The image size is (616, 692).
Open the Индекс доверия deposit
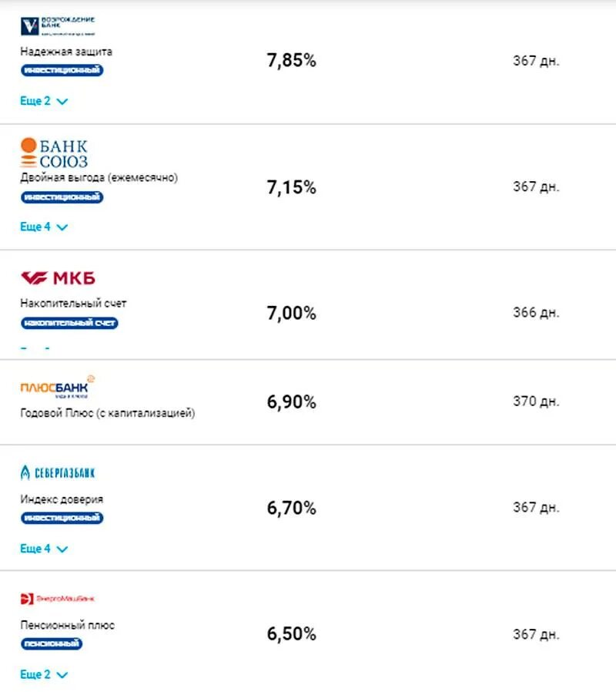pyautogui.click(x=62, y=499)
